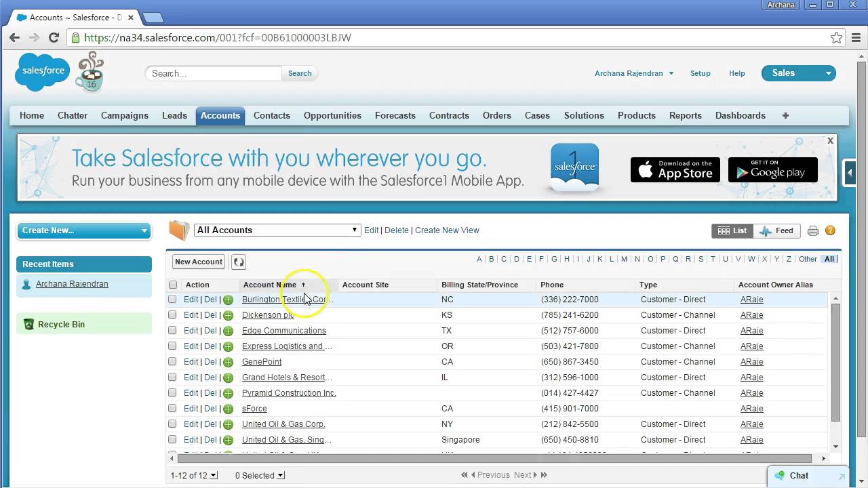Filter accounts by letter B

(492, 259)
